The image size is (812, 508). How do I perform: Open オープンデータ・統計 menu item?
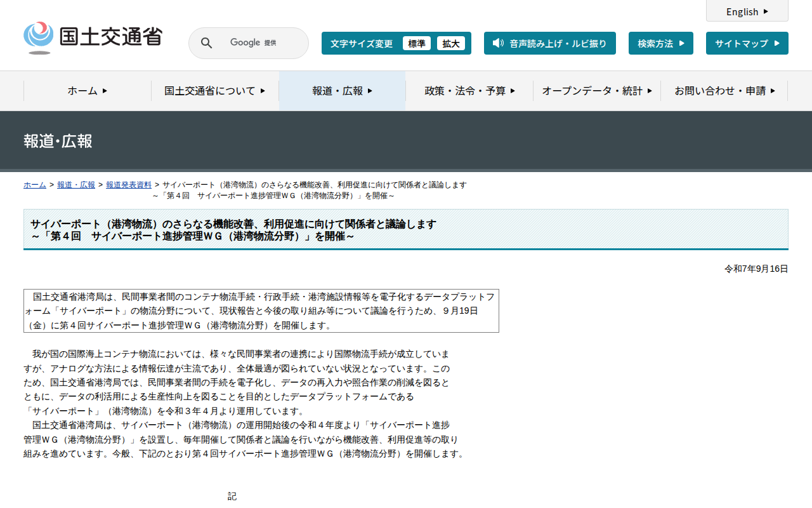click(x=596, y=91)
